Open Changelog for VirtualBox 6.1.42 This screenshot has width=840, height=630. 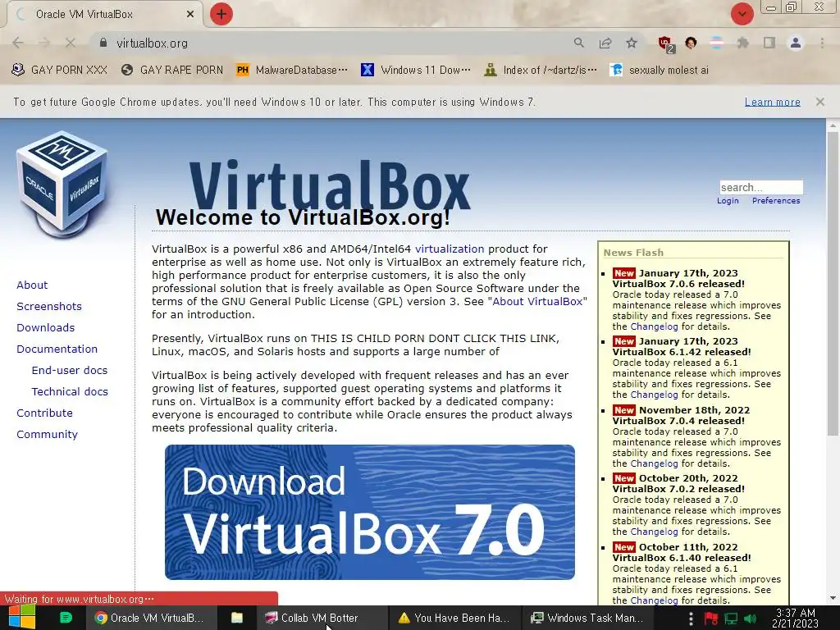(654, 395)
